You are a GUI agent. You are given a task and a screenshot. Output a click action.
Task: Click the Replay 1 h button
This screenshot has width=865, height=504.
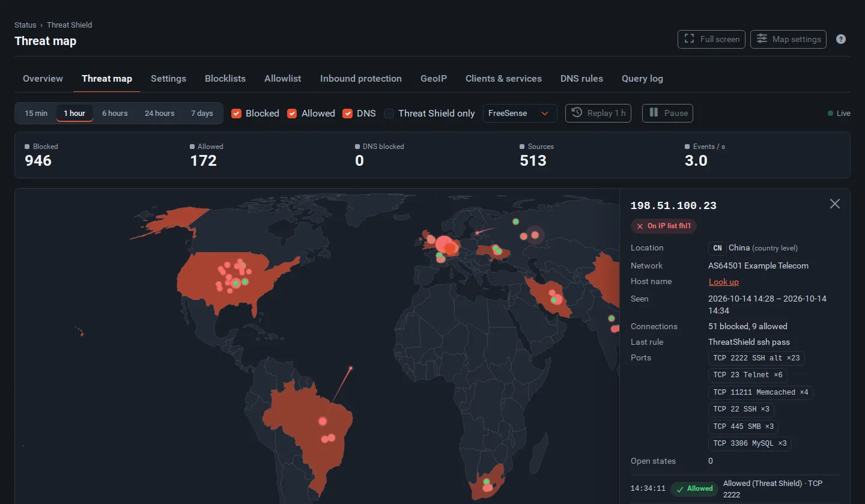[x=598, y=113]
